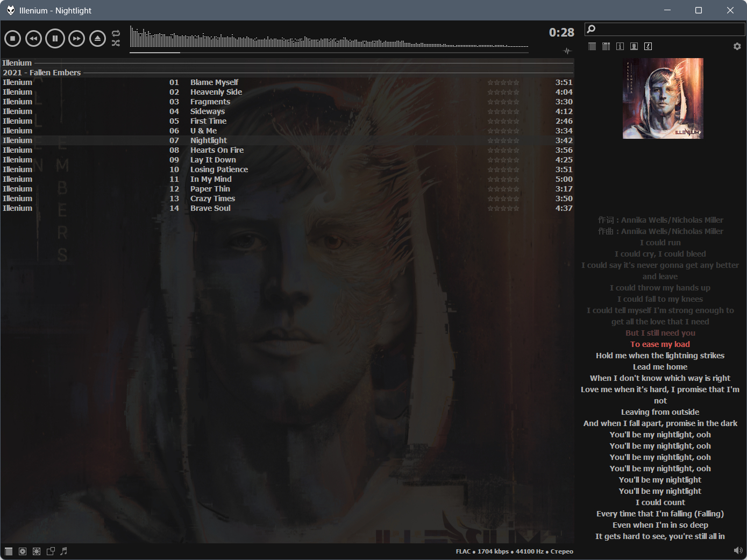
Task: Show the lyrics panel
Action: pos(648,46)
